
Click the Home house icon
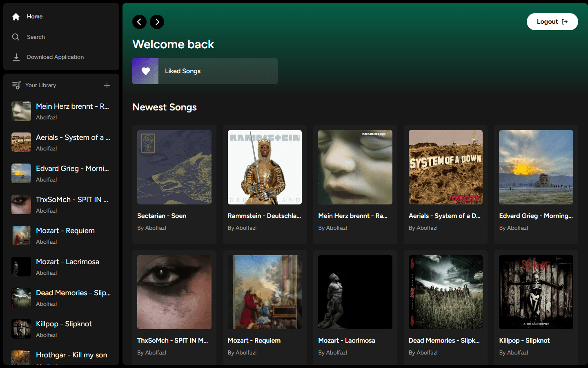(16, 17)
